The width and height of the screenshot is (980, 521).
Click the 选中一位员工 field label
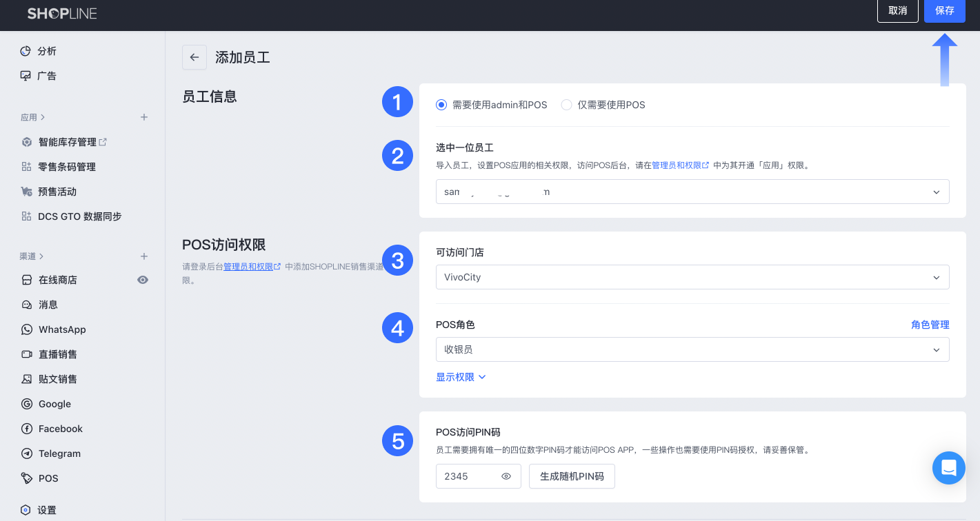tap(465, 147)
